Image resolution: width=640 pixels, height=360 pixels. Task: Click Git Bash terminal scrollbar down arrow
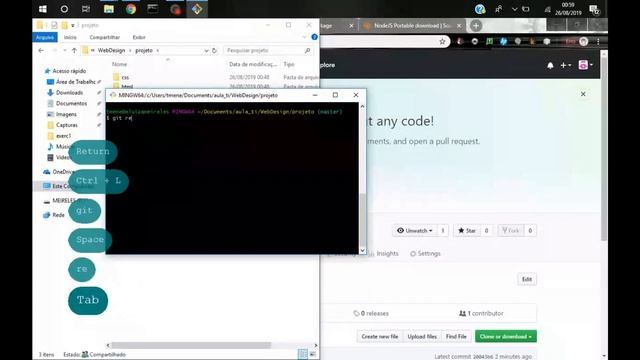362,251
